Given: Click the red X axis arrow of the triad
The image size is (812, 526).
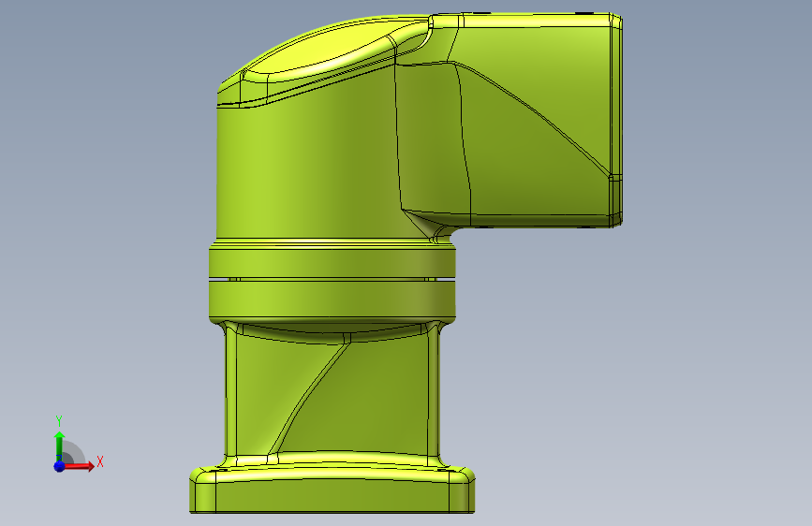Looking at the screenshot, I should (x=79, y=466).
